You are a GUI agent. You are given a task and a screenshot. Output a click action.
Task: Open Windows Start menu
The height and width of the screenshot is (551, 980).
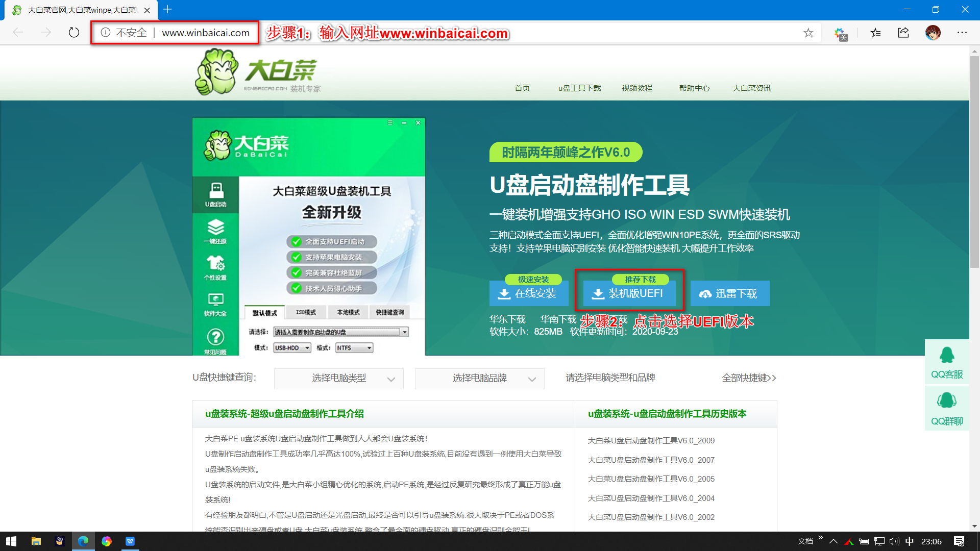tap(11, 541)
